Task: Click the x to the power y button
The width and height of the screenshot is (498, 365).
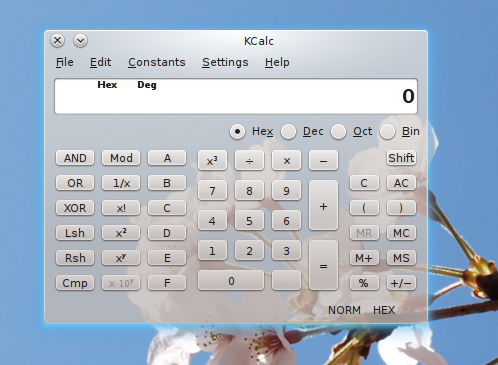Action: tap(121, 258)
